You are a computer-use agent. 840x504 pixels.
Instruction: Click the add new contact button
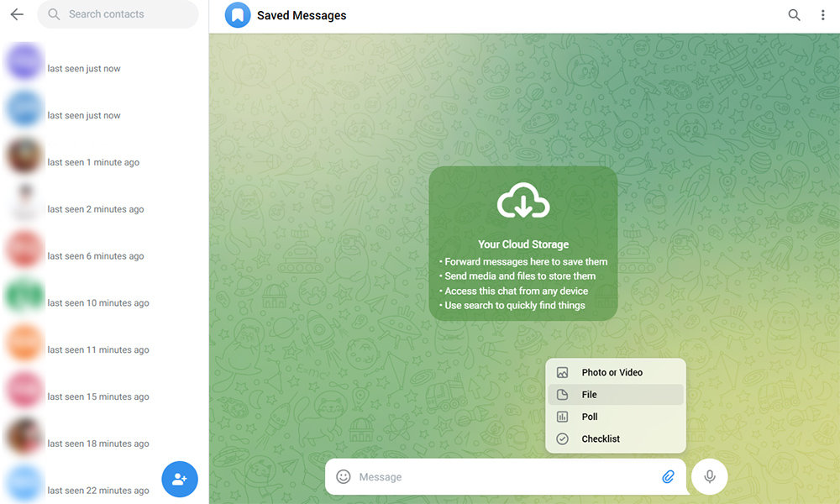point(179,479)
